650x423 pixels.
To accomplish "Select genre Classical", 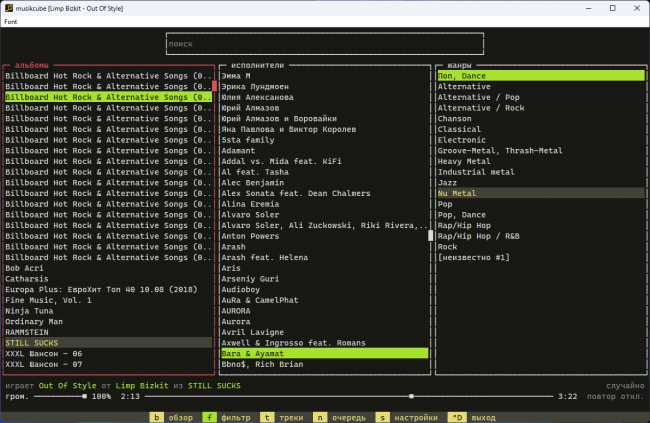I will click(541, 129).
